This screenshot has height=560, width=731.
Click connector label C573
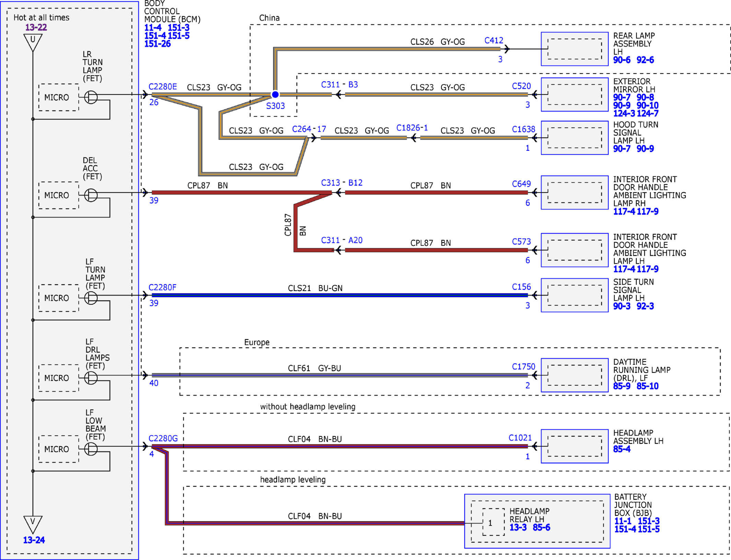tap(521, 242)
